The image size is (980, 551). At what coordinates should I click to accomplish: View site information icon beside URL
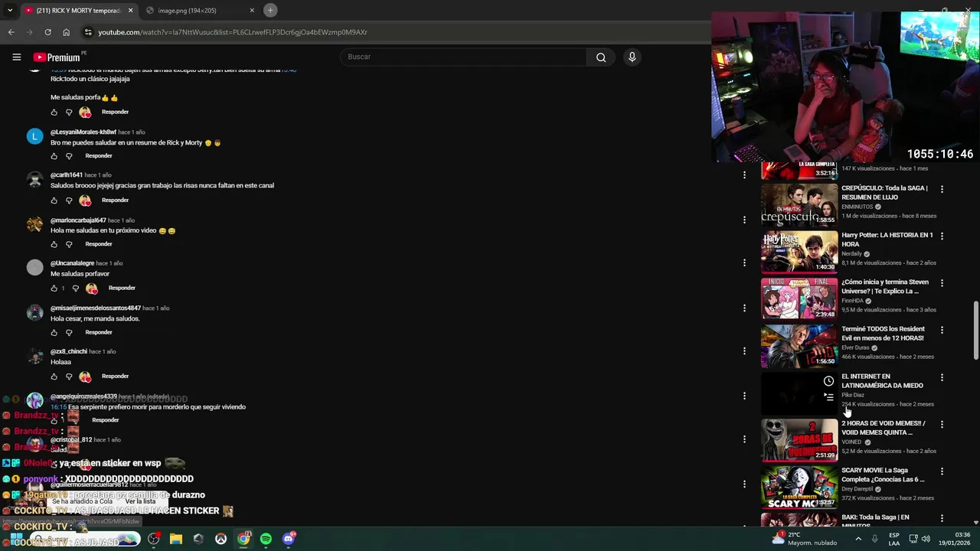(88, 32)
